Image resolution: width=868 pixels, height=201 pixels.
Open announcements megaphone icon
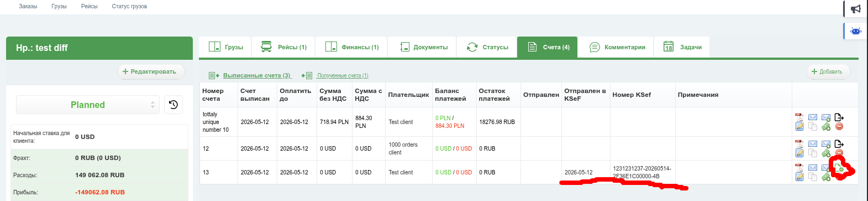coord(855,9)
